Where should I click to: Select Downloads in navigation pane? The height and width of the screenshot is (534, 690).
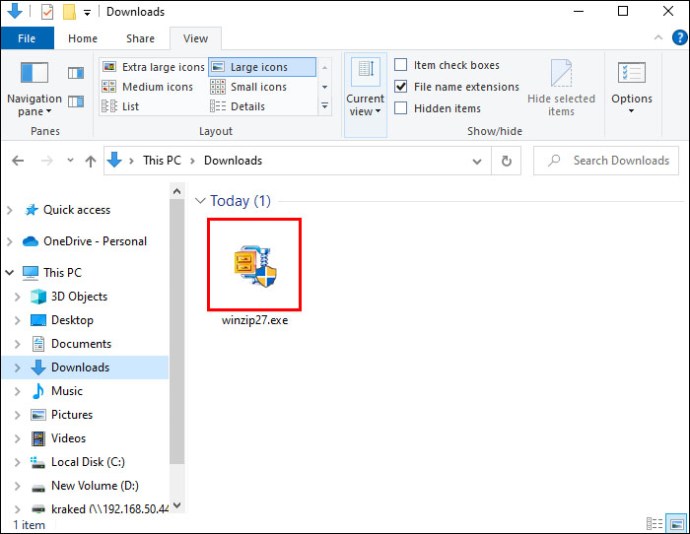click(x=80, y=367)
